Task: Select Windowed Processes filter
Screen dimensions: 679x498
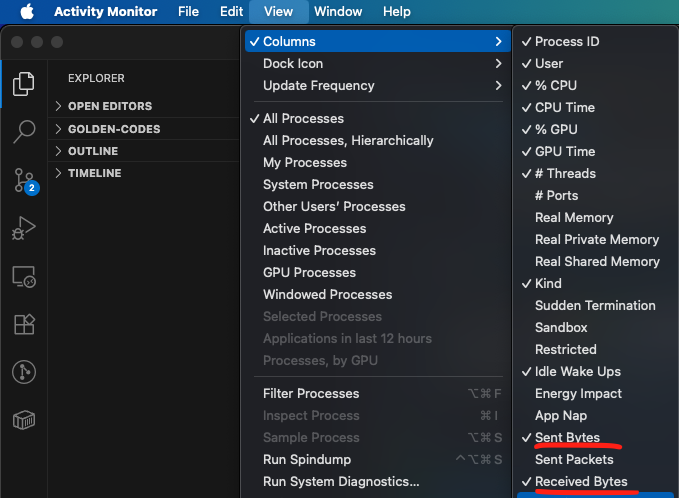Action: (x=378, y=295)
